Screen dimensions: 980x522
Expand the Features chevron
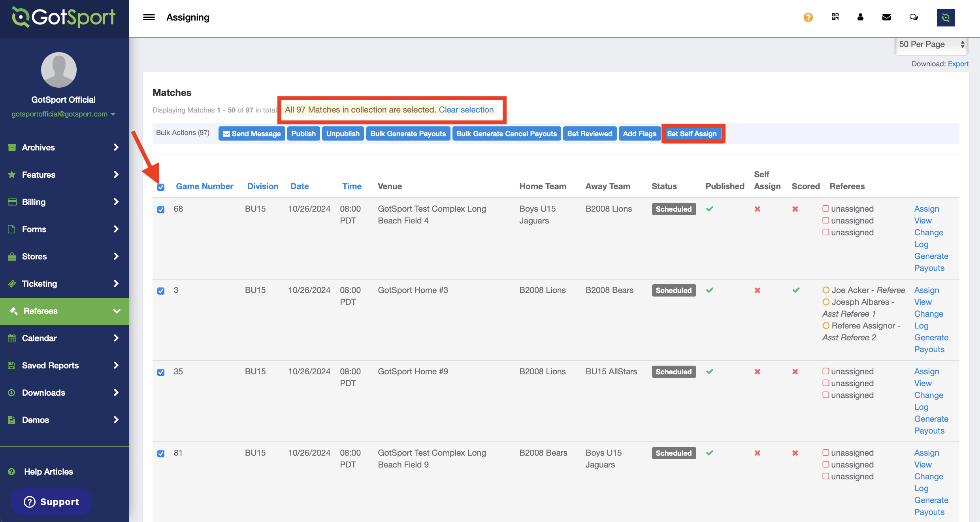(x=116, y=175)
